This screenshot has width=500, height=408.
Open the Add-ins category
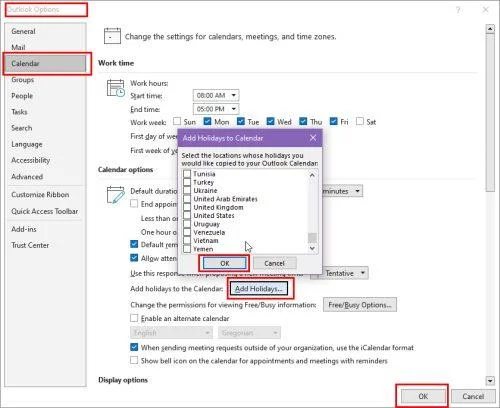(45, 229)
